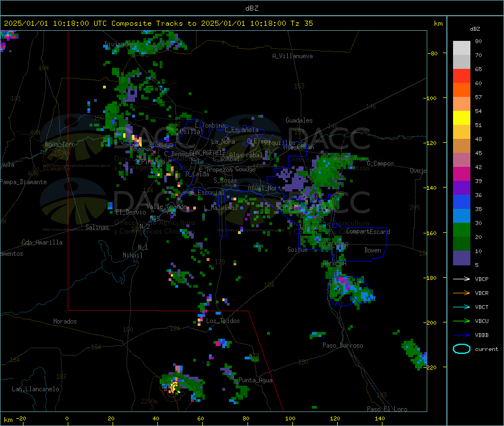Pick the light blue 30–35 dBZ swatch
504x426 pixels.
(x=461, y=216)
